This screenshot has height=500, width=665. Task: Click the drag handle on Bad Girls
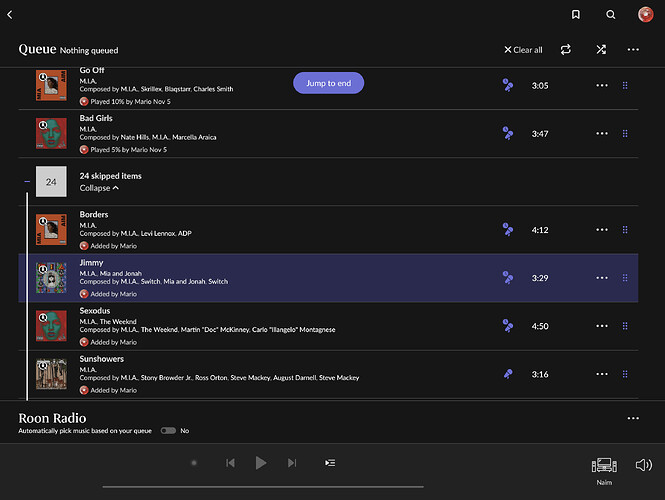(x=625, y=134)
